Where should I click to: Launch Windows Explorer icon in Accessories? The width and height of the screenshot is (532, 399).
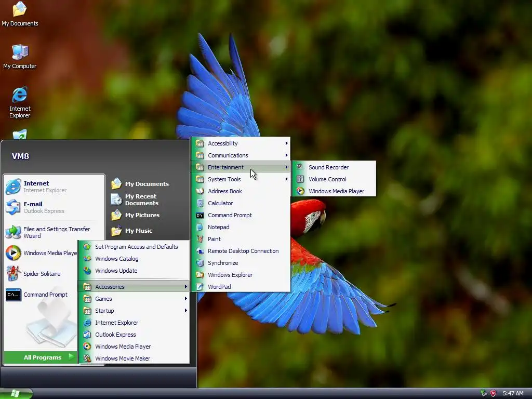tap(200, 275)
